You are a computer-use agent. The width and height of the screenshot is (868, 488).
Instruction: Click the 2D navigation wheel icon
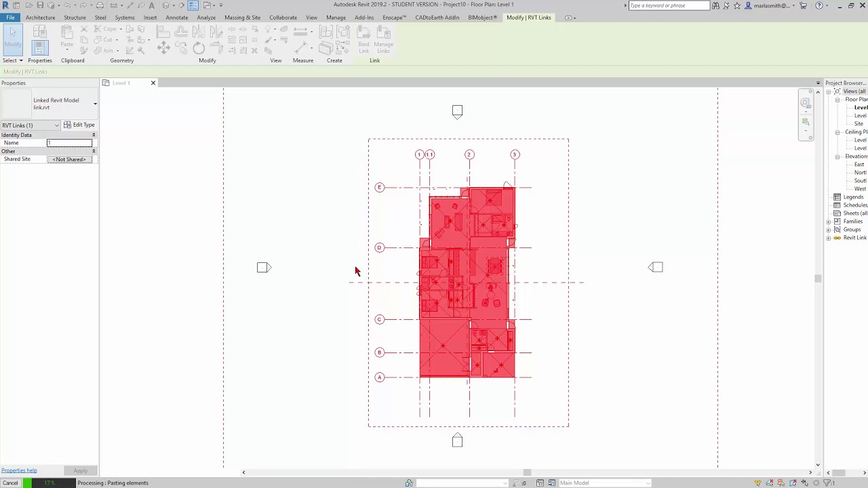[x=805, y=104]
